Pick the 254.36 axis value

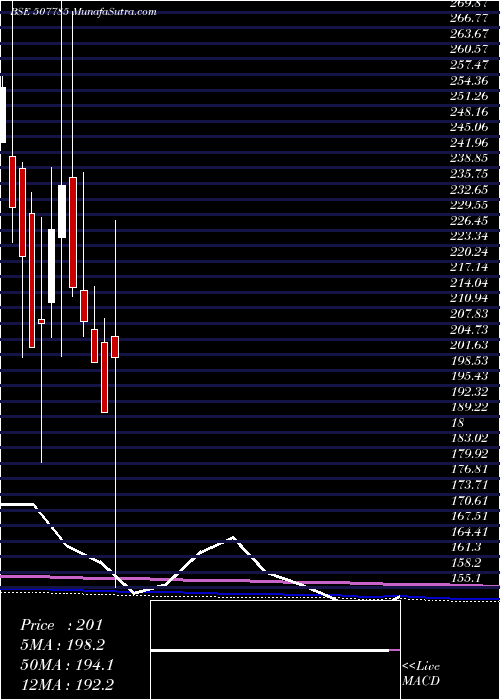tap(470, 80)
